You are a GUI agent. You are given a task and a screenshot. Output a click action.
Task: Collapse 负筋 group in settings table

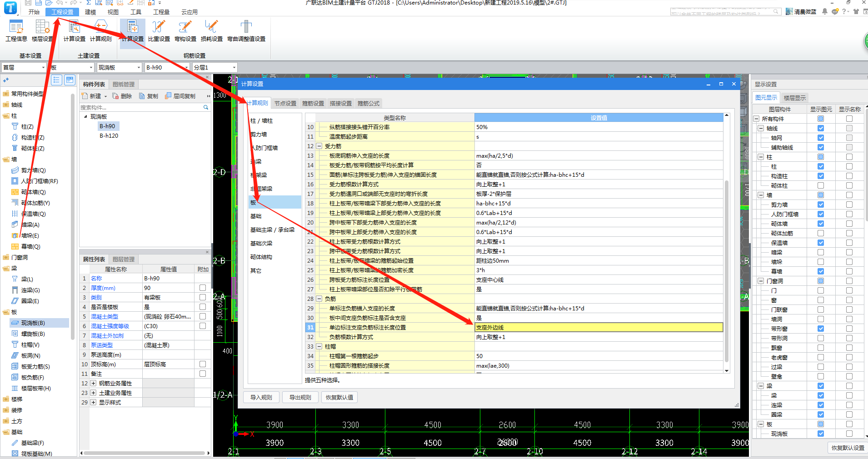click(x=319, y=299)
